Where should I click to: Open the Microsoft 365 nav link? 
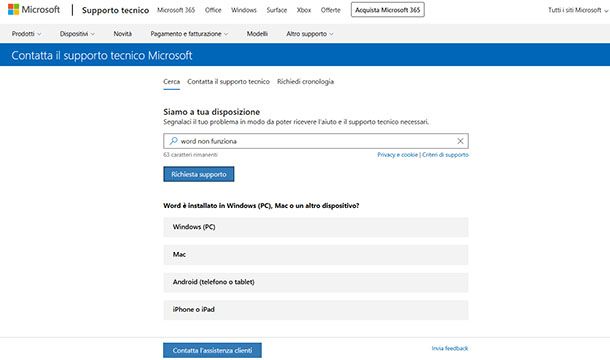point(176,10)
